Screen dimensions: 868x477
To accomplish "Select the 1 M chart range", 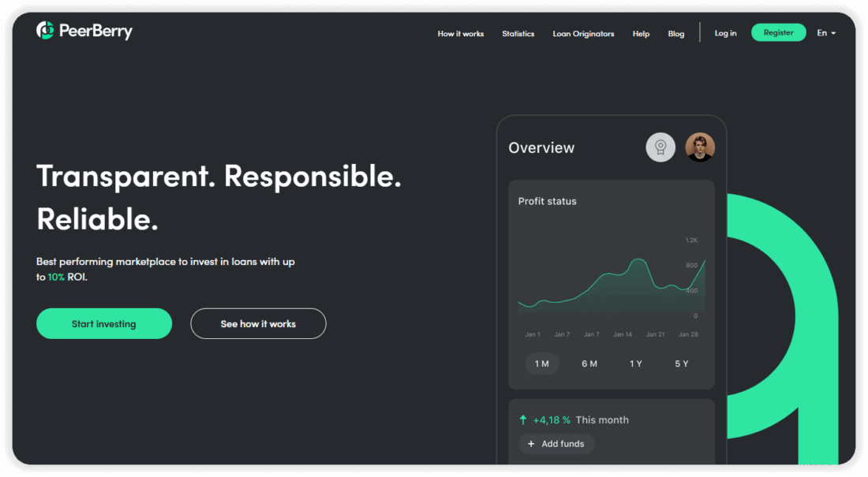I will tap(542, 363).
